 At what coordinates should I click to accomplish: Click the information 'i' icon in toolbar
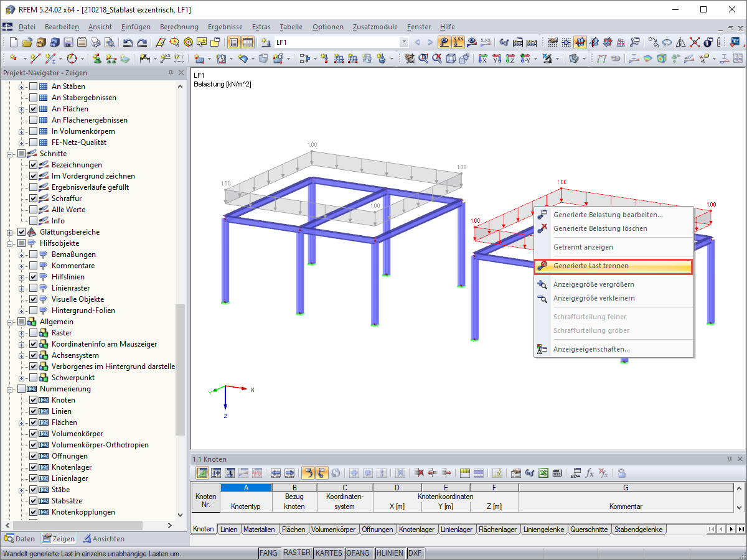coord(708,42)
